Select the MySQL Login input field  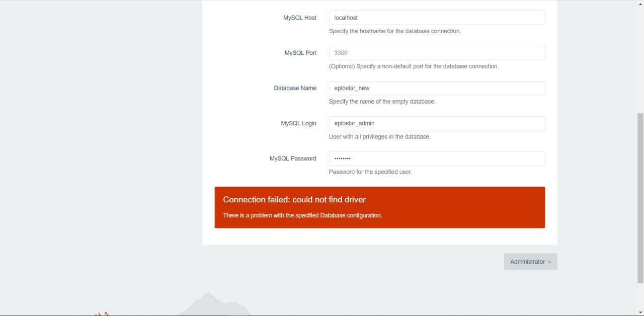coord(437,123)
